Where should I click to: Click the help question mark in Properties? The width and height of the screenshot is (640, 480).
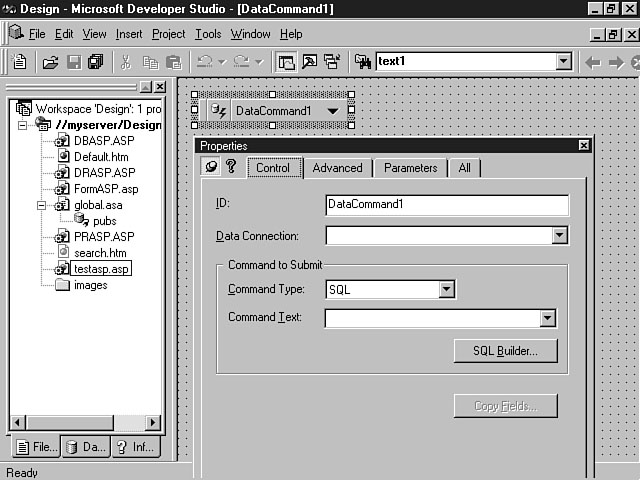point(230,167)
